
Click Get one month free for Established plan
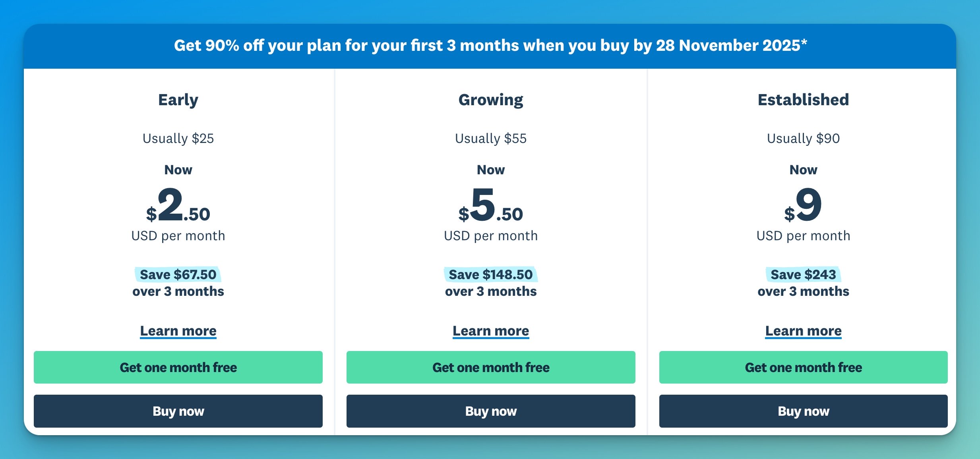[x=803, y=367]
